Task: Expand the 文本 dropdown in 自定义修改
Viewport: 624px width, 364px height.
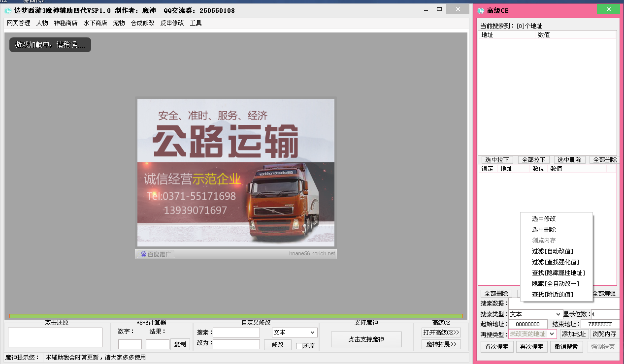Action: [x=295, y=333]
